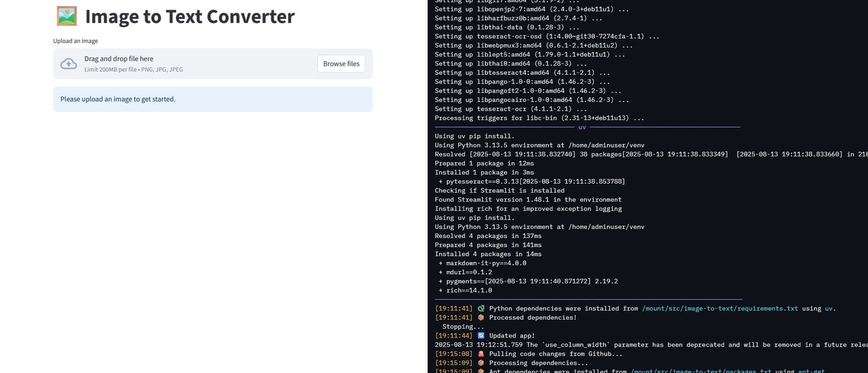Select the 'use_column_width' deprecation warning line
This screenshot has width=868, height=373.
coord(651,345)
